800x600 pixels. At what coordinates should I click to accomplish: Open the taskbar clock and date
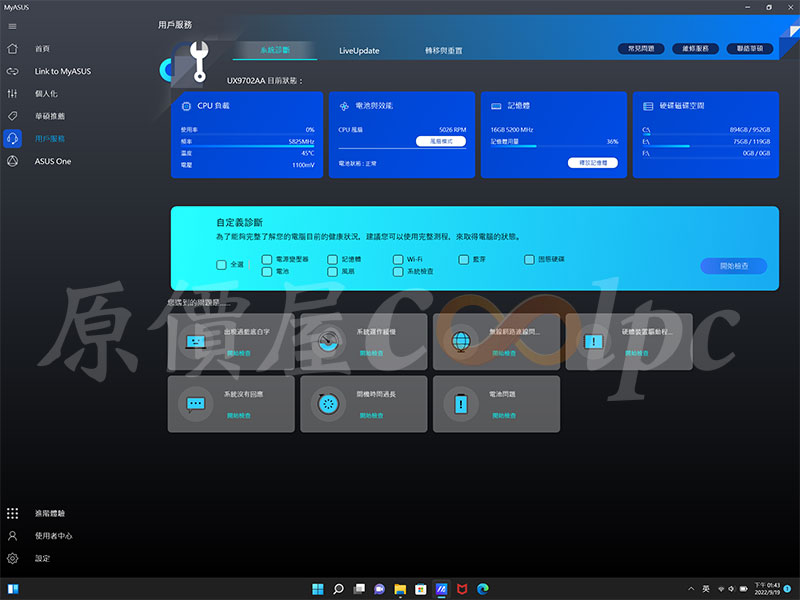pos(767,589)
